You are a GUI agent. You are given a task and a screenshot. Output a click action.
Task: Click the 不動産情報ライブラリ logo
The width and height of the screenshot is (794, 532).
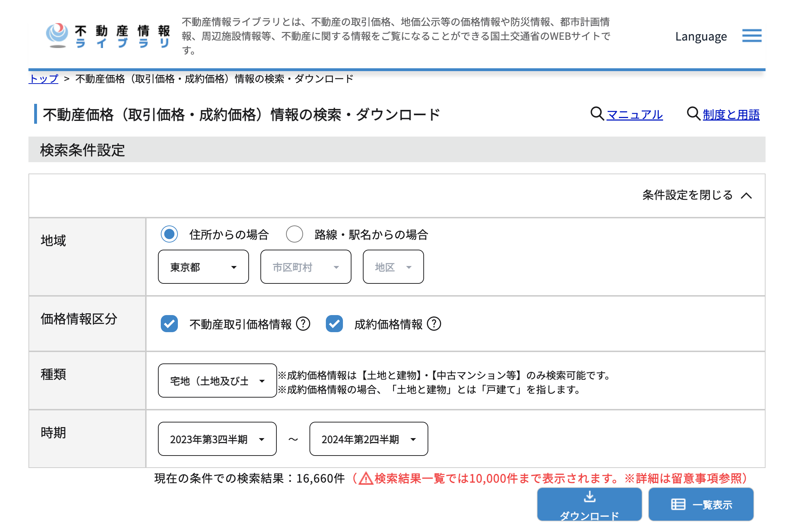(108, 36)
